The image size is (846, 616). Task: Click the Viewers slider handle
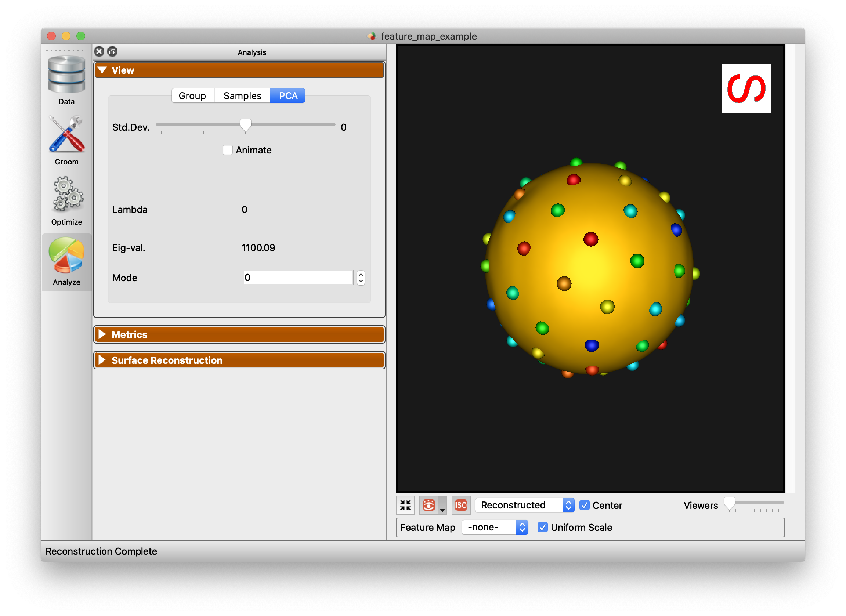pyautogui.click(x=729, y=504)
